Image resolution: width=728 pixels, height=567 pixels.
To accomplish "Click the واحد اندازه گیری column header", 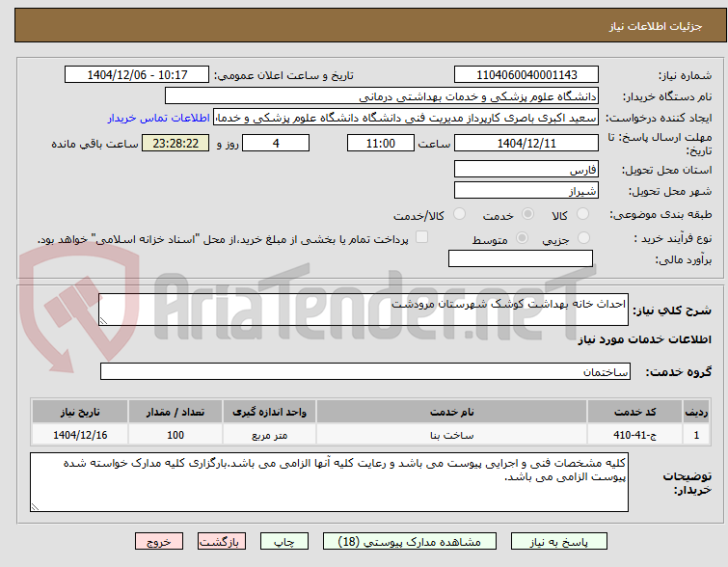I will tap(269, 412).
